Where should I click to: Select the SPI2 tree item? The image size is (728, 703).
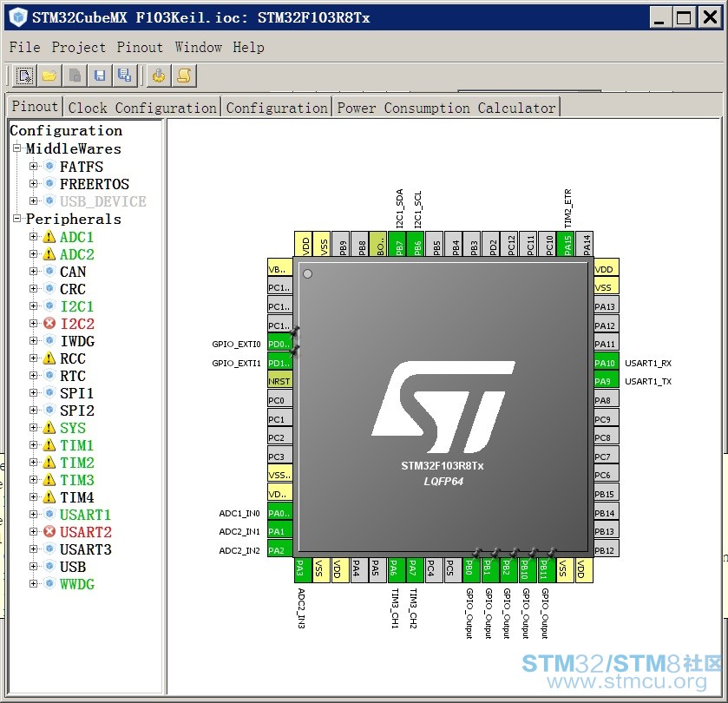(77, 411)
